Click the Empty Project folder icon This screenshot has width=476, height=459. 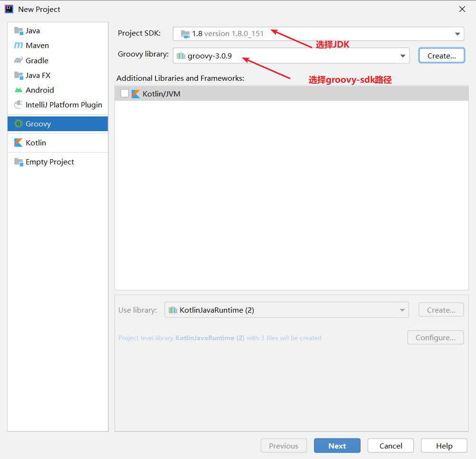click(19, 162)
